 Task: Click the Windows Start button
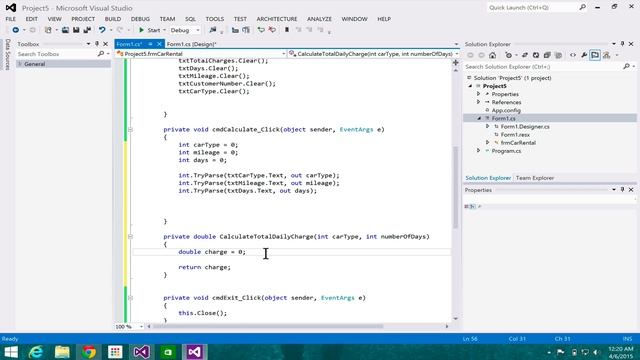pyautogui.click(x=11, y=352)
